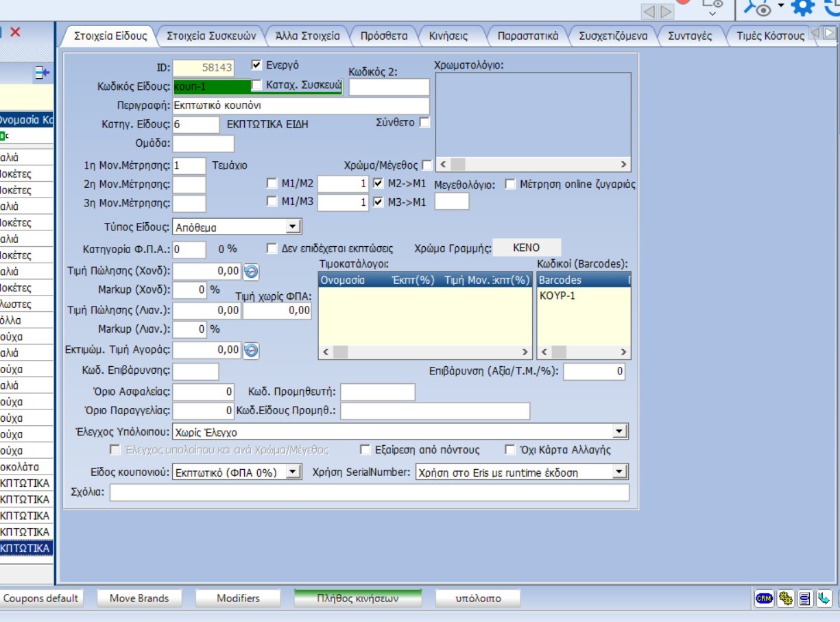Click icon beside Τιμή Πώλησης (Χονδ) field
Image resolution: width=840 pixels, height=622 pixels.
coord(251,272)
